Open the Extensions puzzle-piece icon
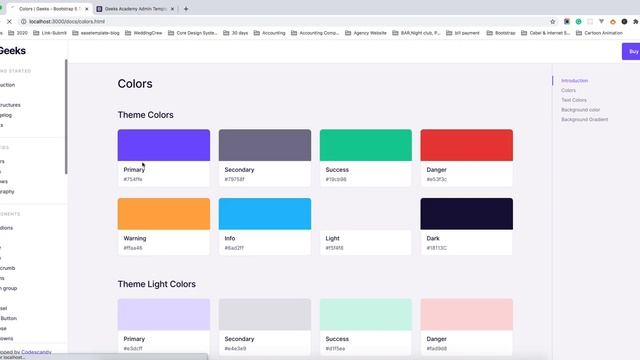This screenshot has height=360, width=640. (x=636, y=22)
